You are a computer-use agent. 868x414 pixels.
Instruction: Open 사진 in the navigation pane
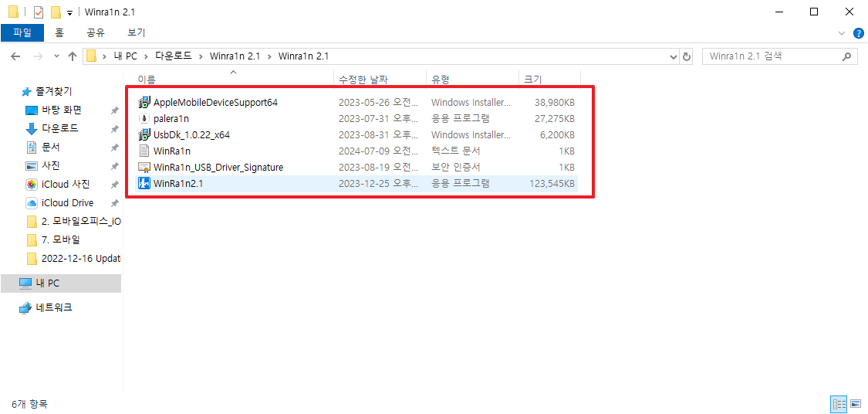coord(50,166)
